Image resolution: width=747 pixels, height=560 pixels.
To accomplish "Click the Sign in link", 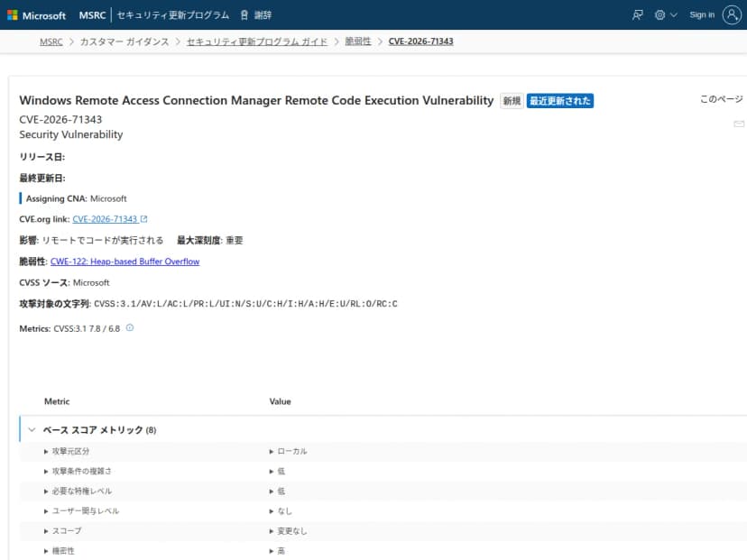I will pos(702,14).
